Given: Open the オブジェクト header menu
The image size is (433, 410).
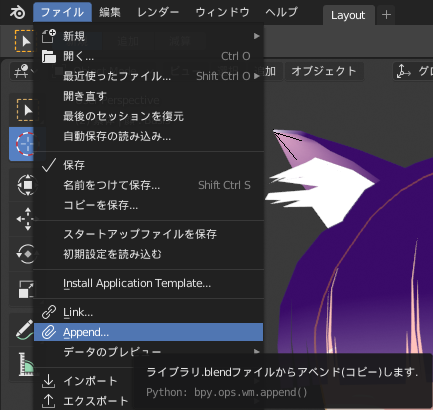Looking at the screenshot, I should coord(324,71).
